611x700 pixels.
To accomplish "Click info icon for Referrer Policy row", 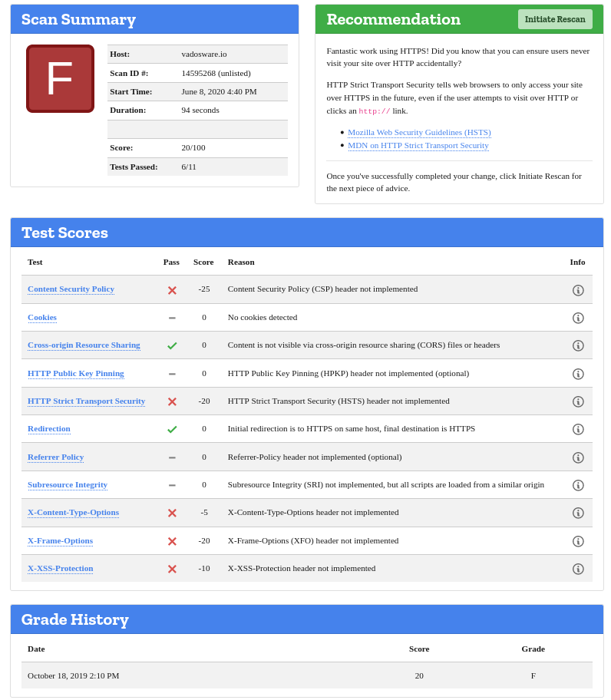I will point(578,457).
